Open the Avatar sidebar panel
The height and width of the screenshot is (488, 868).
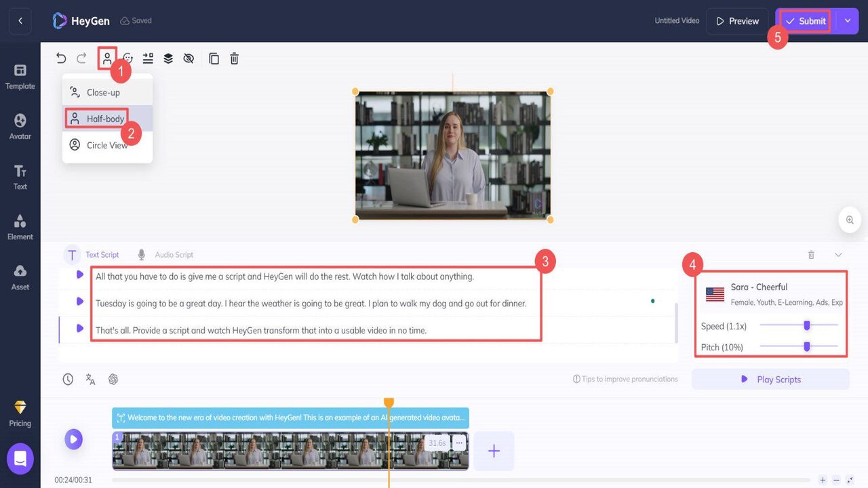coord(20,127)
